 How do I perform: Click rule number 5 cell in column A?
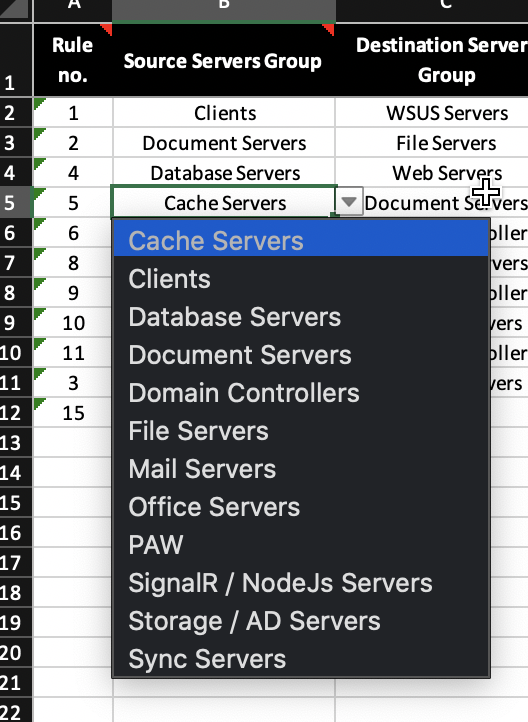pos(73,203)
